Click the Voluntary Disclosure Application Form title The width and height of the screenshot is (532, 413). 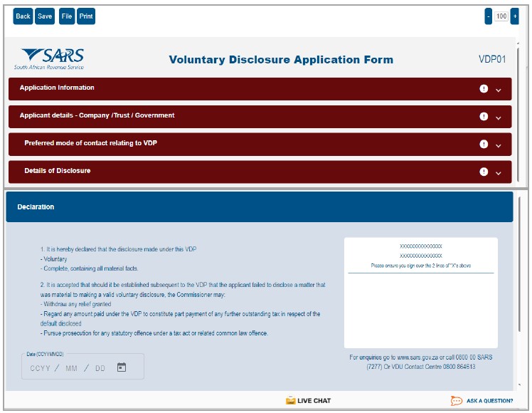281,59
